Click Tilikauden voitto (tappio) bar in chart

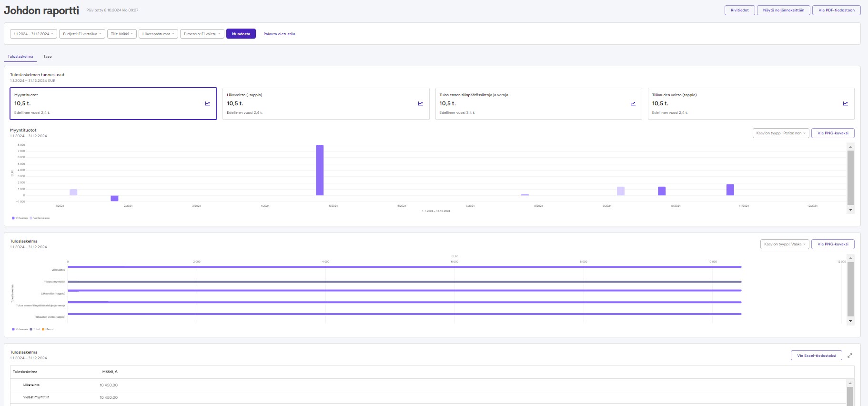coord(404,314)
